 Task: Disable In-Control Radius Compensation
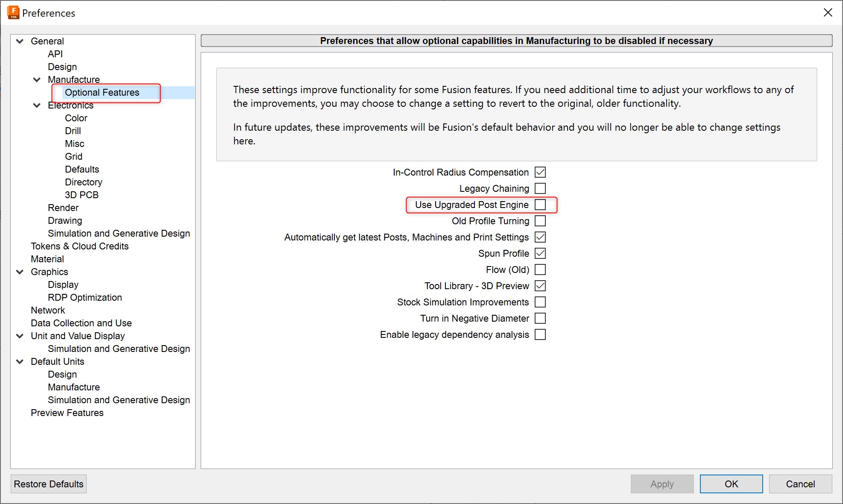540,172
